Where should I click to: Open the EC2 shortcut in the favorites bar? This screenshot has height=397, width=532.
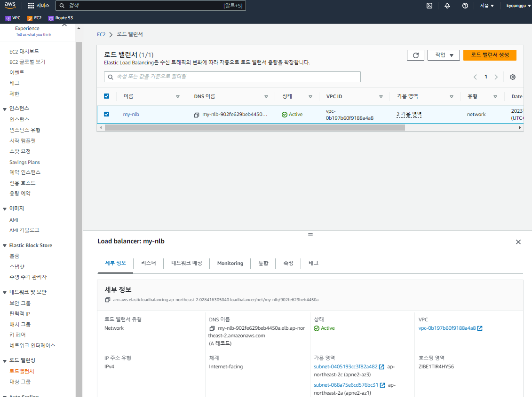[34, 18]
